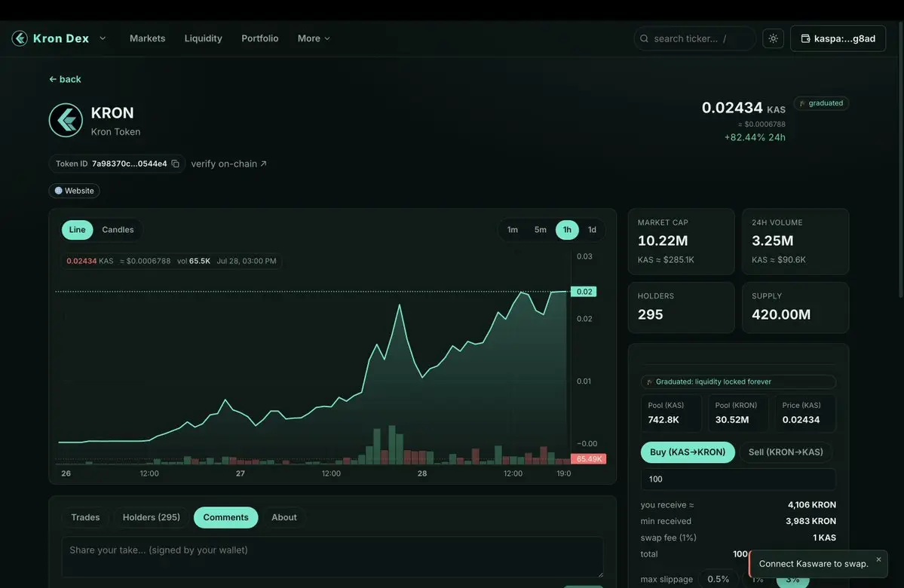Screen dimensions: 904x588
Task: Open the Portfolio menu item
Action: [x=260, y=38]
